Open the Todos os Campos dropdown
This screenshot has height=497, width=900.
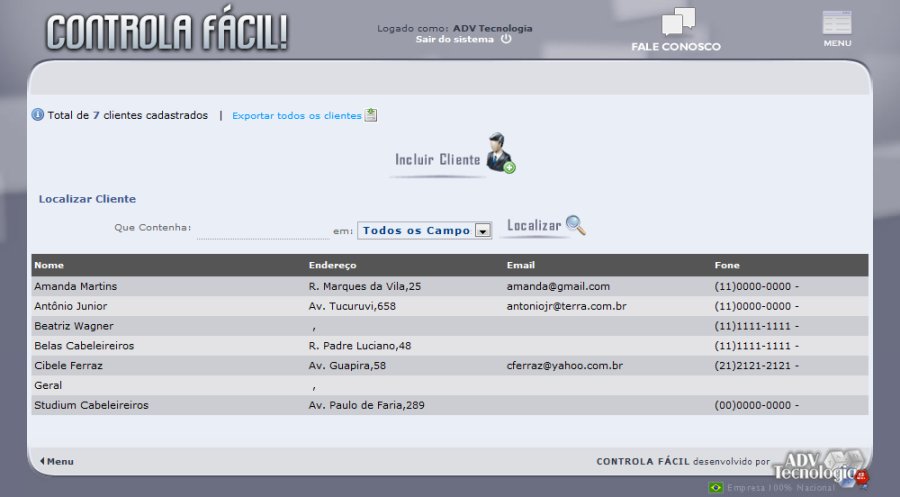(416, 230)
